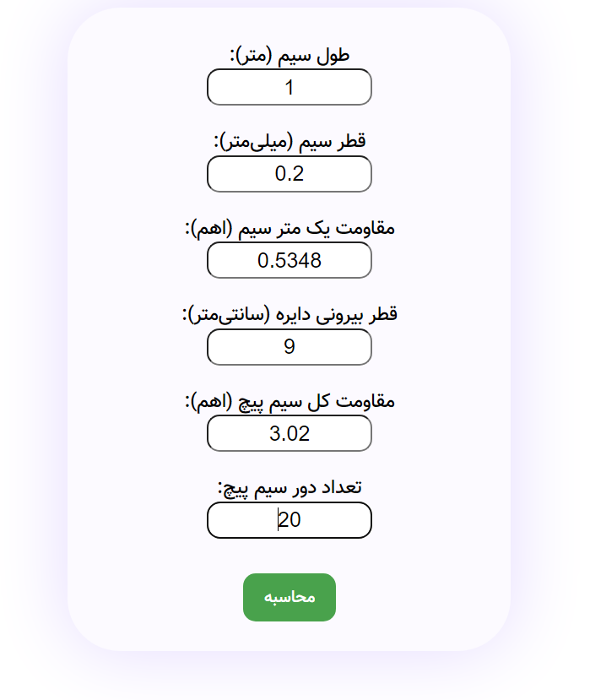
Task: Click the تعداد دور سیم پیچ label
Action: [290, 488]
